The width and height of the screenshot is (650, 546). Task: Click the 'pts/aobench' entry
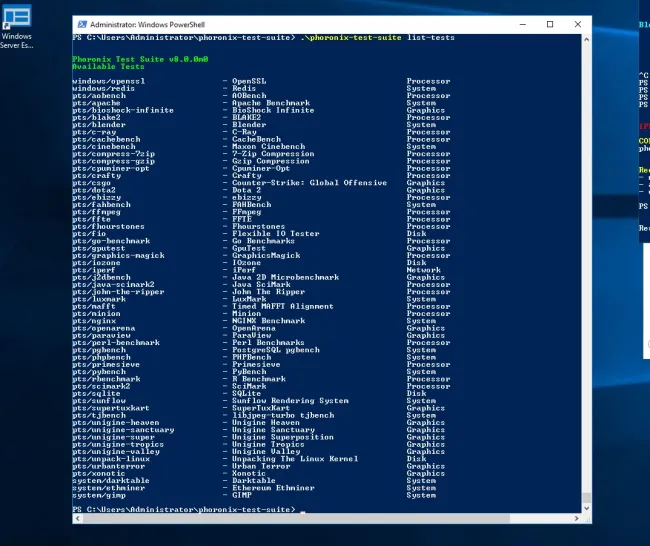[99, 96]
